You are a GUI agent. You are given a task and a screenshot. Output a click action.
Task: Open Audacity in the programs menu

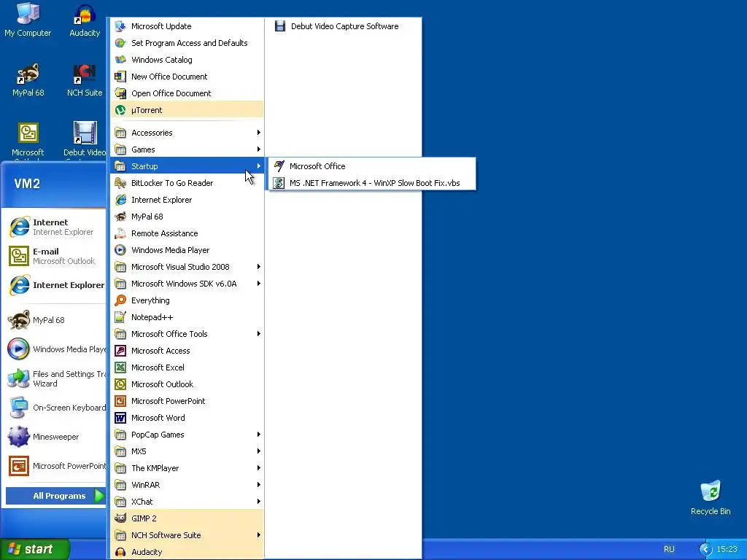click(x=187, y=552)
